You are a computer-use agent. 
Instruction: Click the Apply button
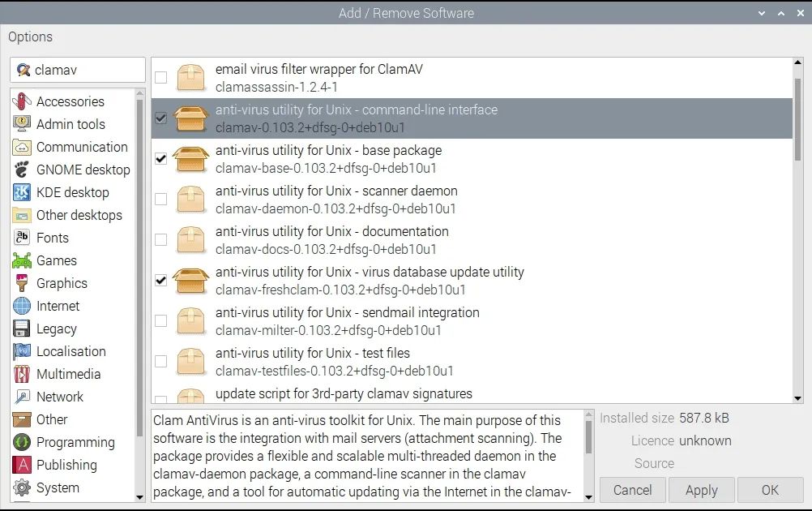[701, 490]
